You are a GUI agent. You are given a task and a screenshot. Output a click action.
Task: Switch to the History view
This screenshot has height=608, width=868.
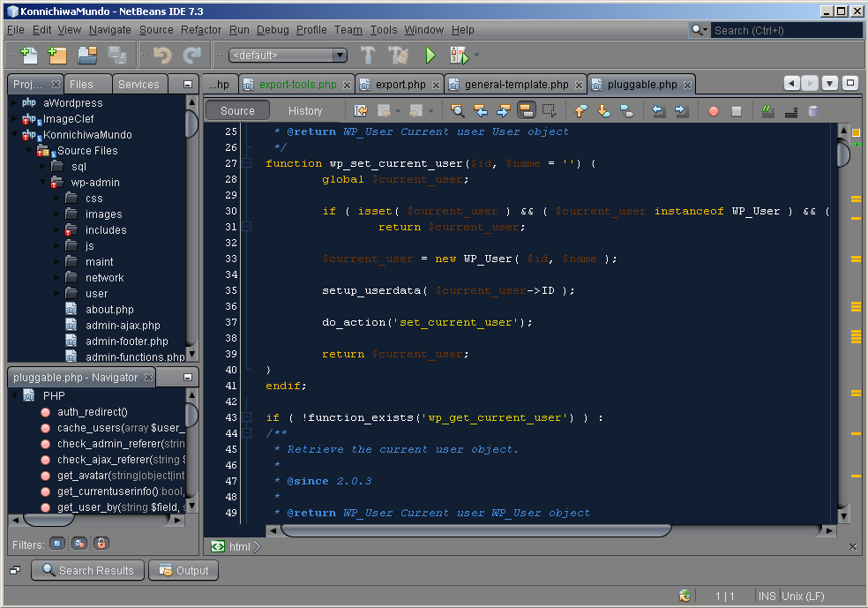[305, 111]
